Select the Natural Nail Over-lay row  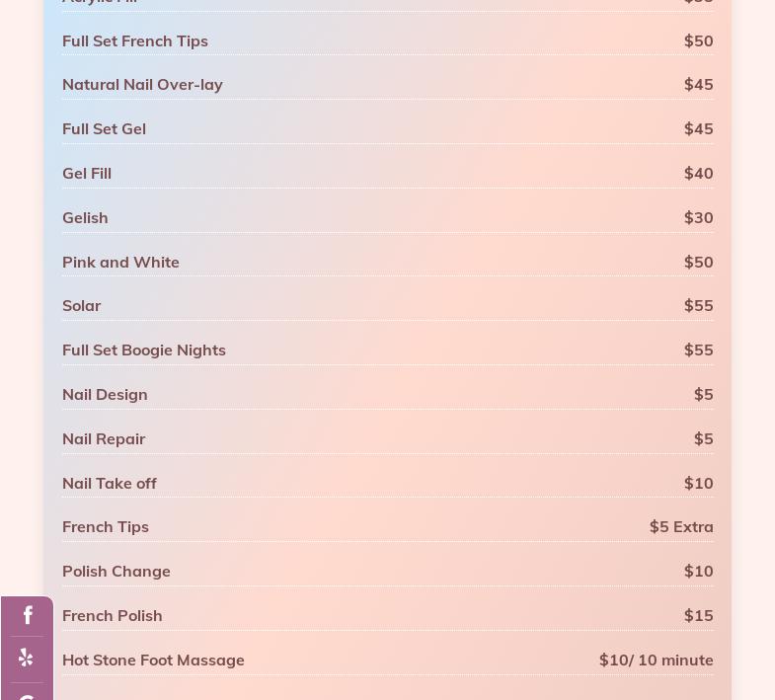point(142,85)
